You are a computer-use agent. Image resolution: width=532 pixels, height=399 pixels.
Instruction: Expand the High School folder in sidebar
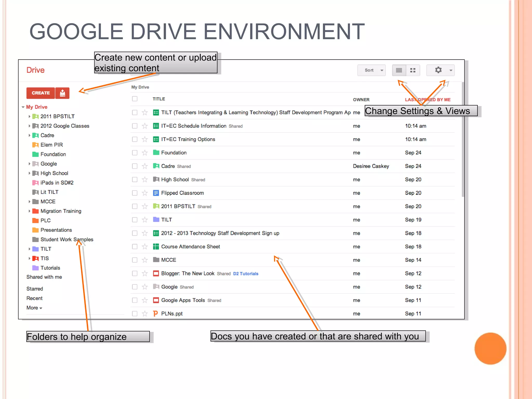[29, 173]
